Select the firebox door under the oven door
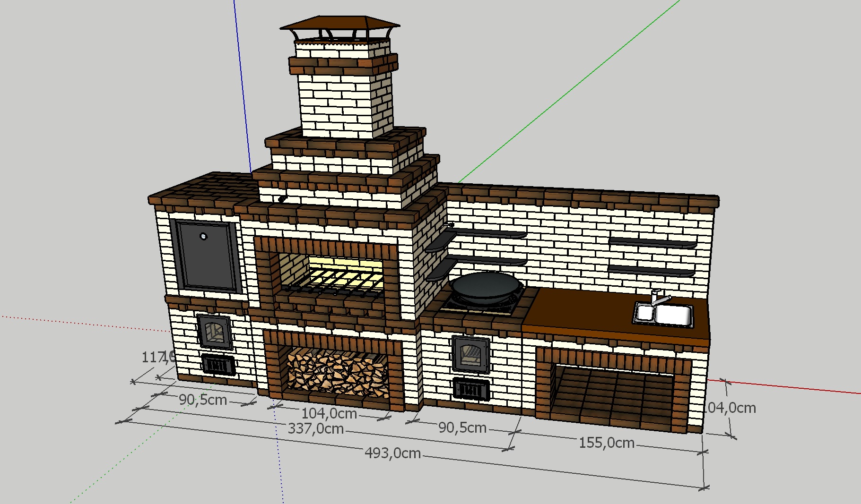 coord(215,331)
